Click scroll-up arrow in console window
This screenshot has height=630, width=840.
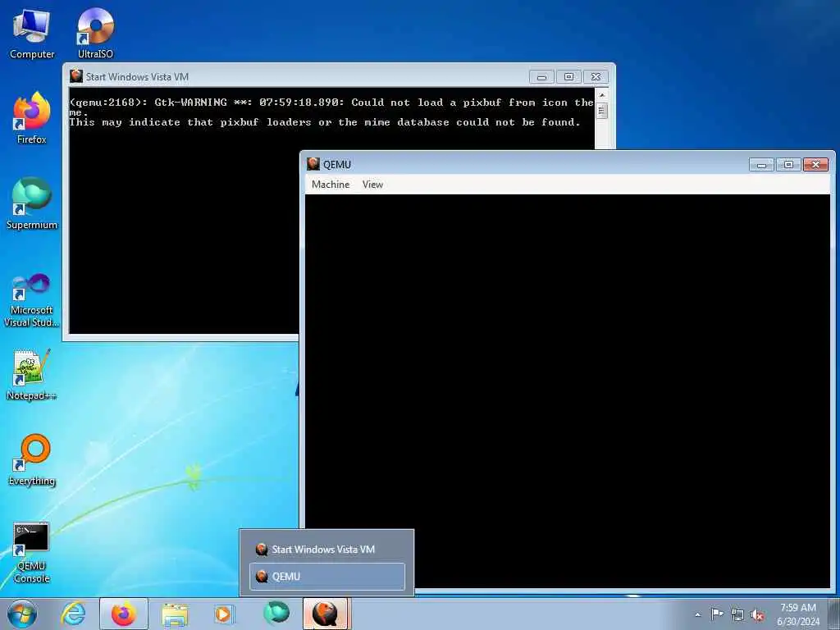point(602,95)
